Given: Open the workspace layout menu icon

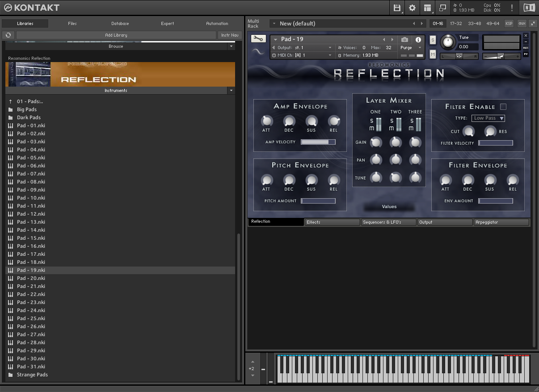Looking at the screenshot, I should click(x=428, y=8).
